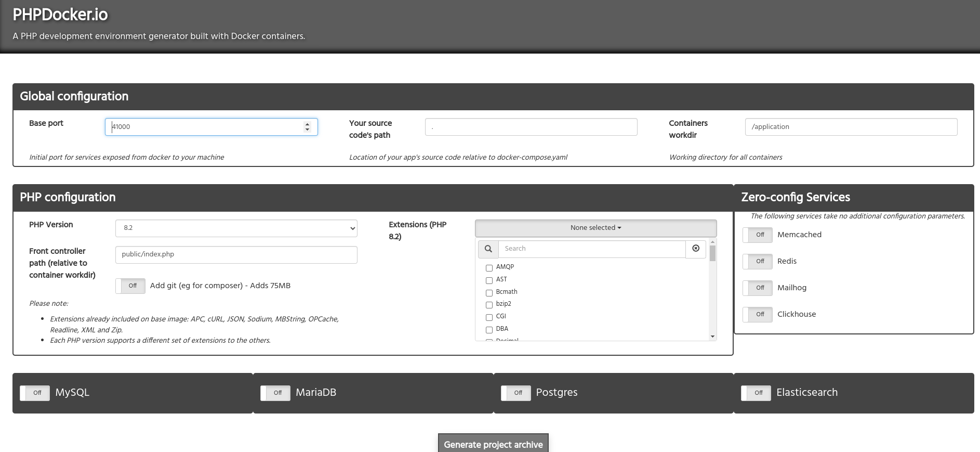Enable Elasticsearch toggle
Image resolution: width=980 pixels, height=452 pixels.
click(756, 393)
